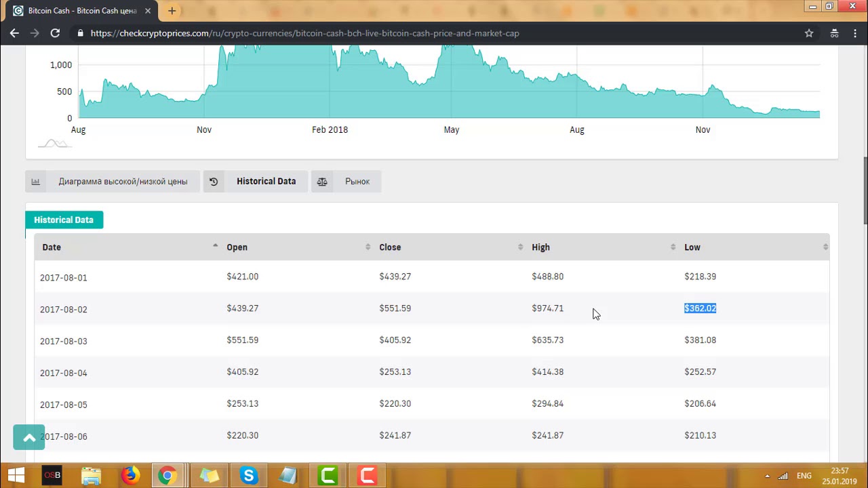Reload the page with refresh icon
Screen dimensions: 868x488
tap(55, 33)
